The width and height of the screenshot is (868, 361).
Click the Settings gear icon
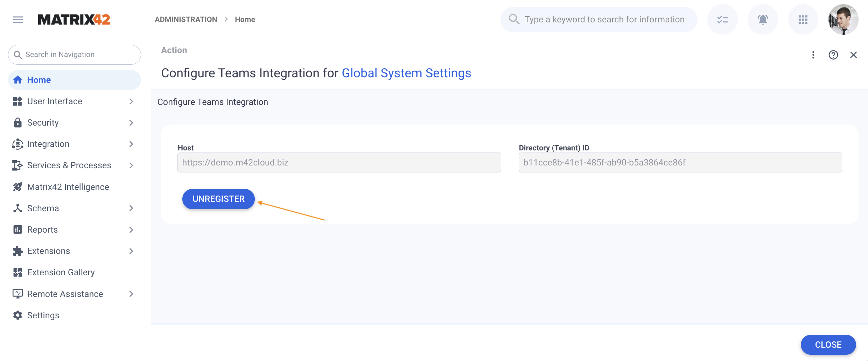point(18,315)
